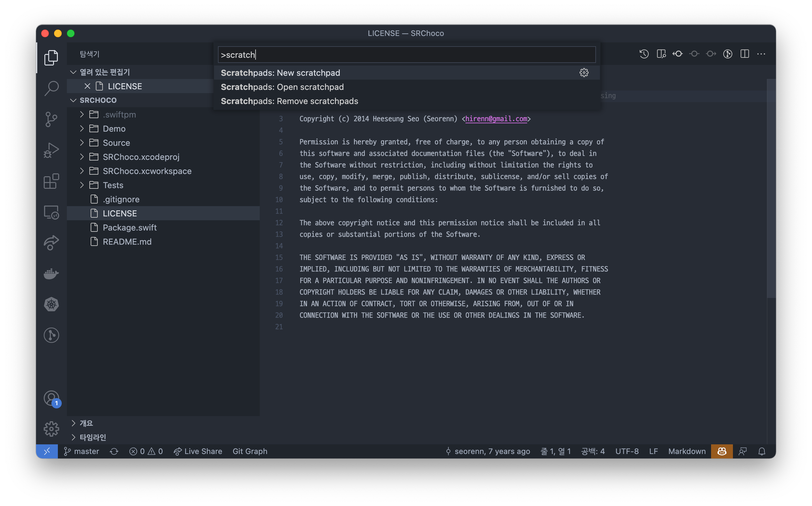Configure keybinding gear for New scratchpad
This screenshot has width=812, height=506.
pos(583,73)
